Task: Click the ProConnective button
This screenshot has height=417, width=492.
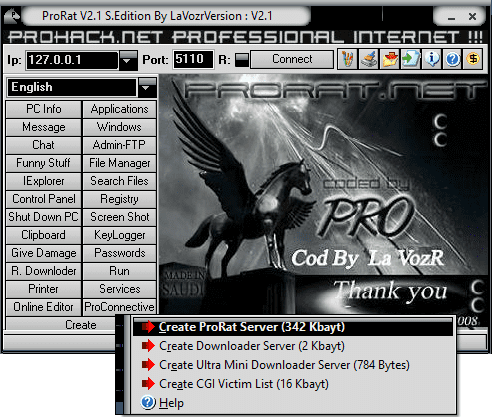Action: click(x=119, y=307)
